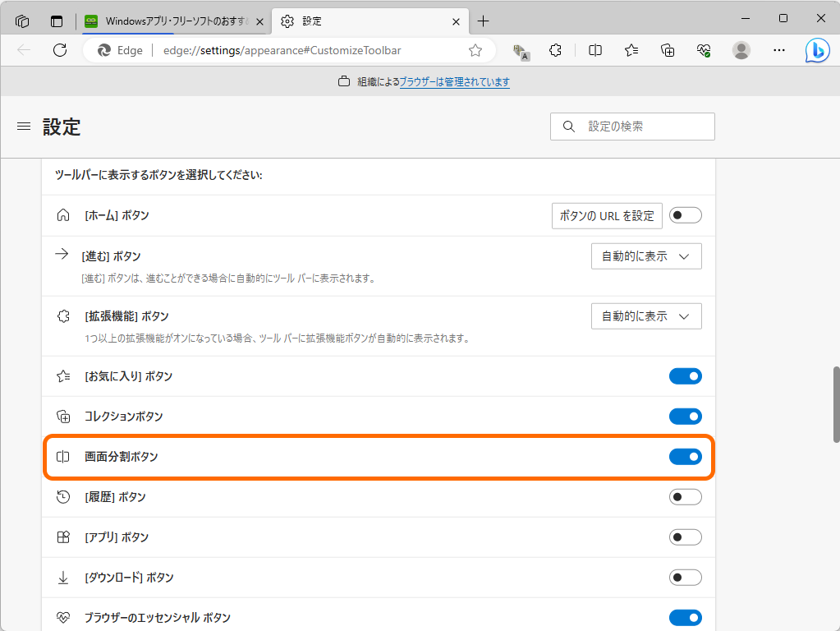Close the 設定 tab
840x631 pixels.
click(x=456, y=21)
